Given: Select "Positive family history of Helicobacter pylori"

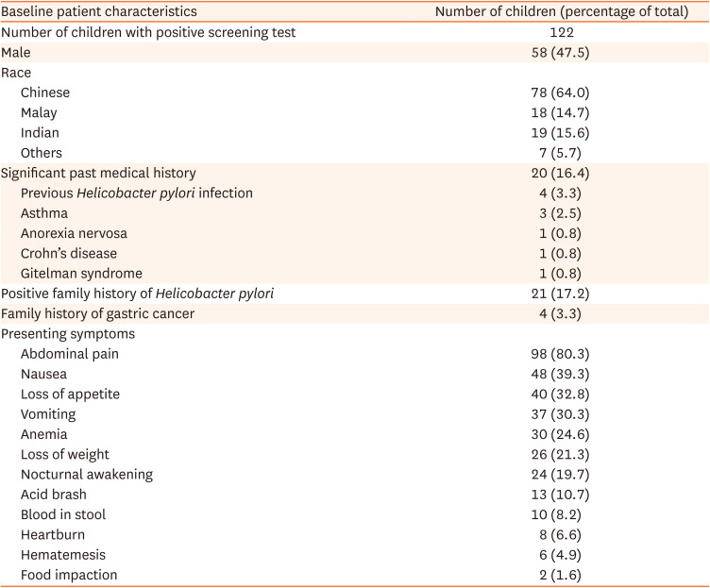Looking at the screenshot, I should pyautogui.click(x=138, y=294).
